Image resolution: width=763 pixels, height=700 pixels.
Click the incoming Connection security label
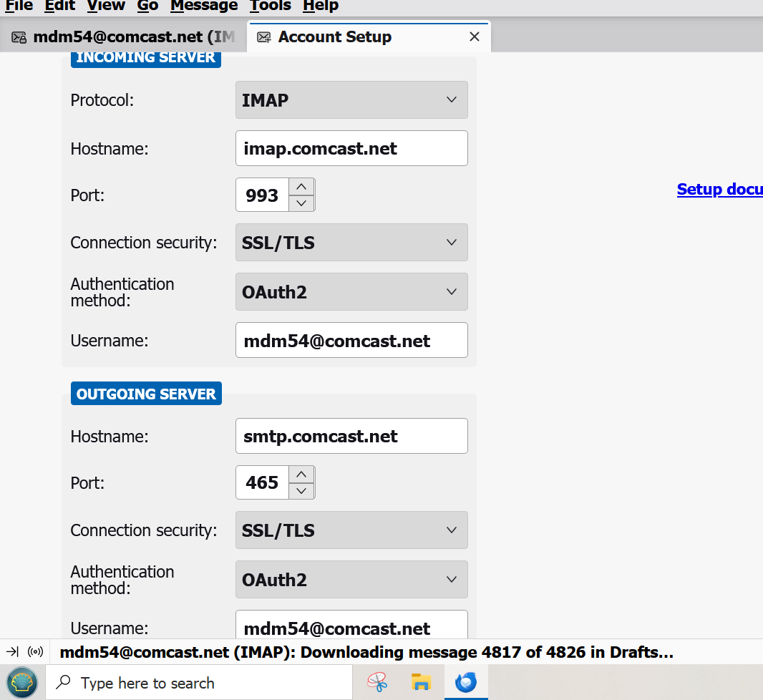[144, 243]
